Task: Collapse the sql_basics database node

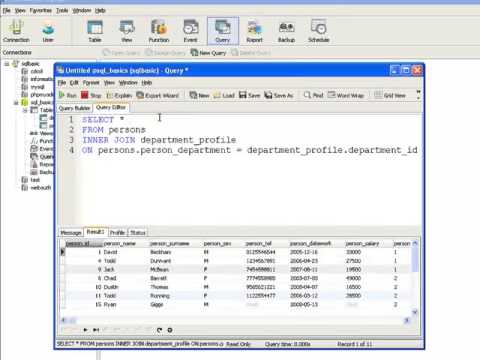Action: tap(15, 102)
